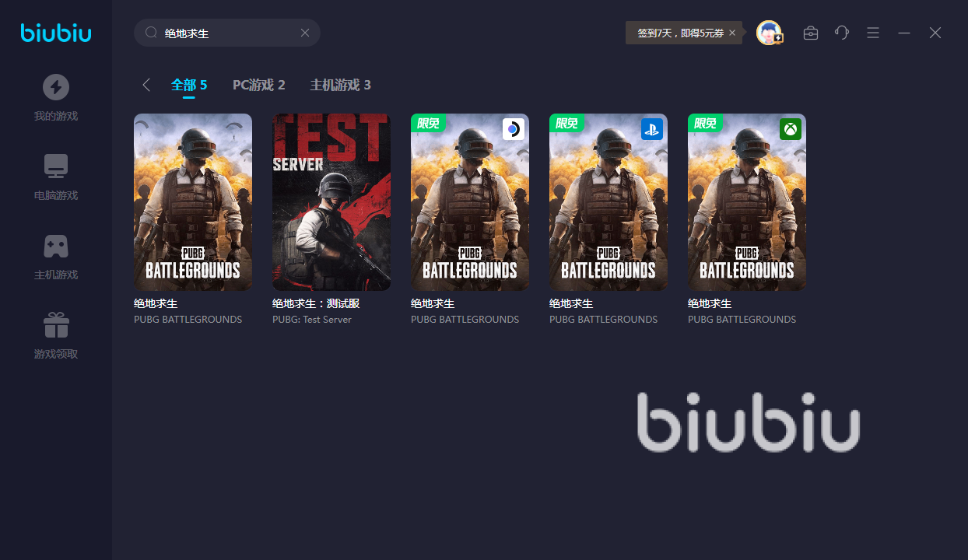Screen dimensions: 968x560
Task: Open PC Games monitor icon in sidebar
Action: tap(56, 166)
